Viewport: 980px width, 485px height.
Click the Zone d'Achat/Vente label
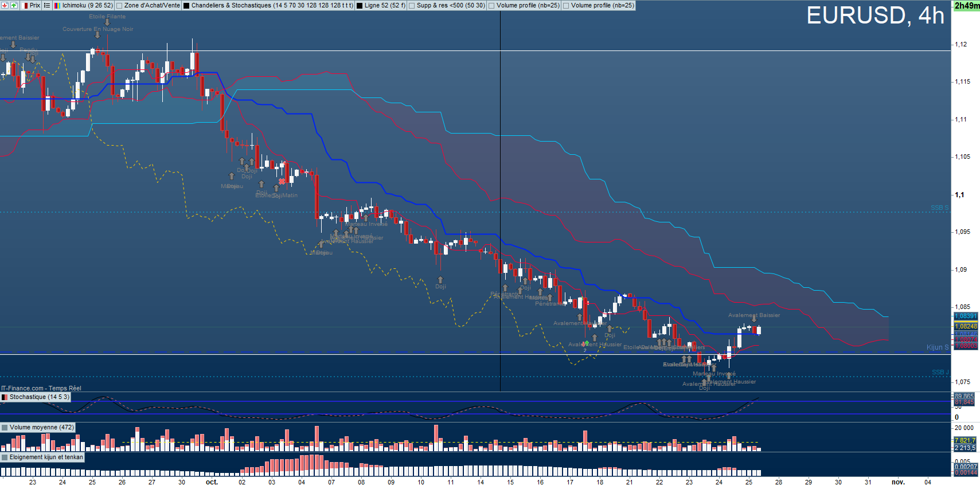pos(152,5)
